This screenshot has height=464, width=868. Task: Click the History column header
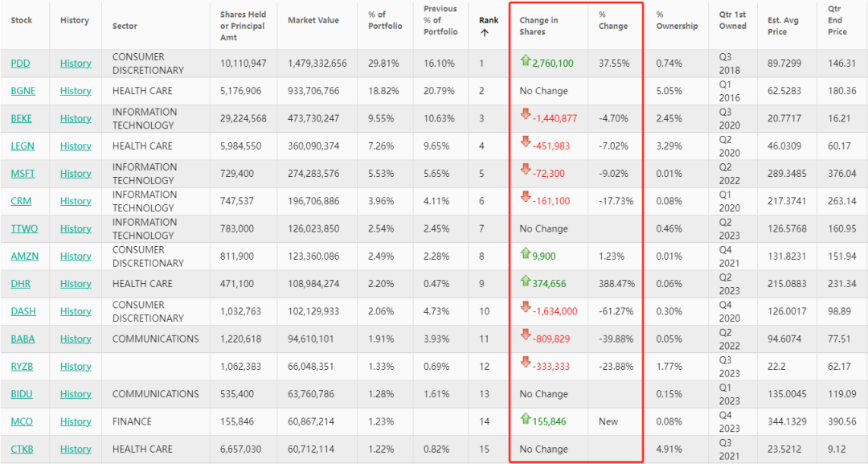(74, 20)
